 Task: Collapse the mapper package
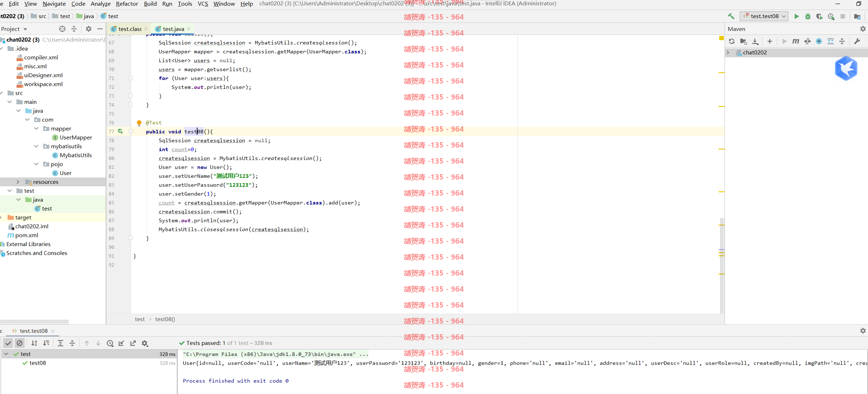click(x=36, y=128)
